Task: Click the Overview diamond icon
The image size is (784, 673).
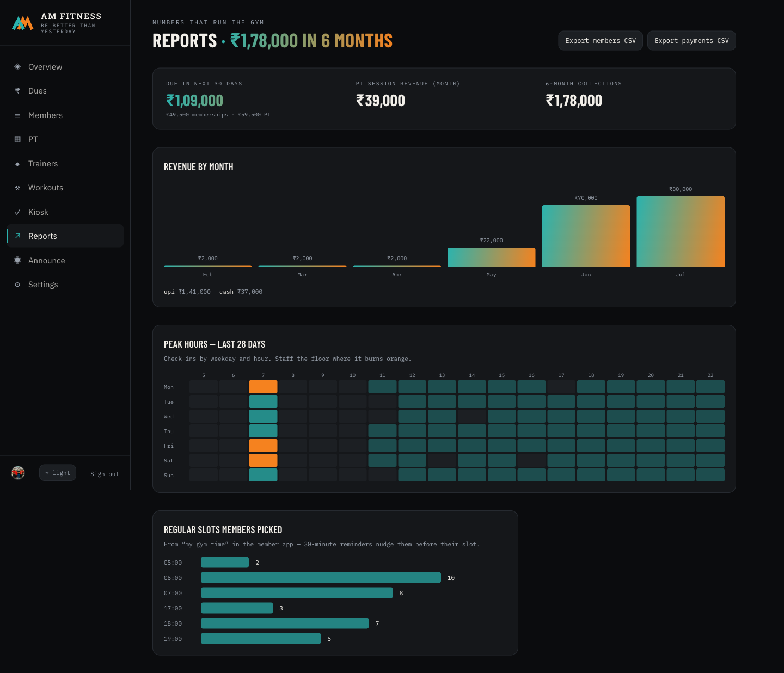Action: point(17,67)
